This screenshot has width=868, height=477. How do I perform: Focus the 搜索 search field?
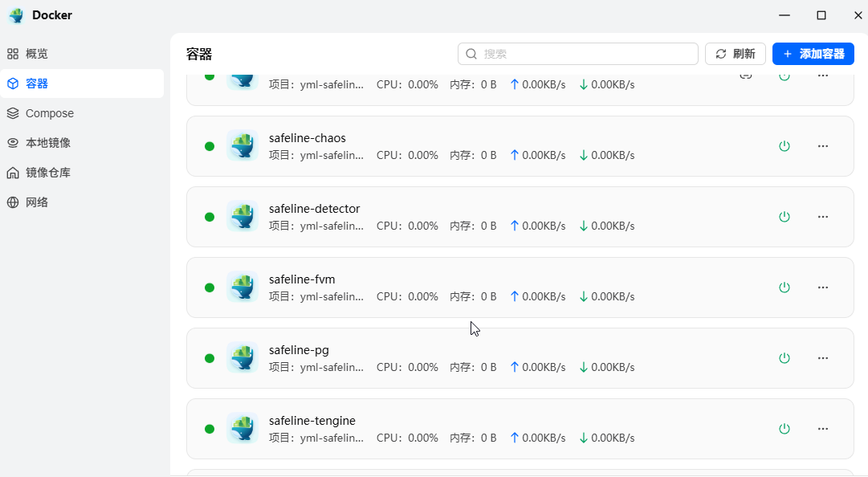point(578,54)
